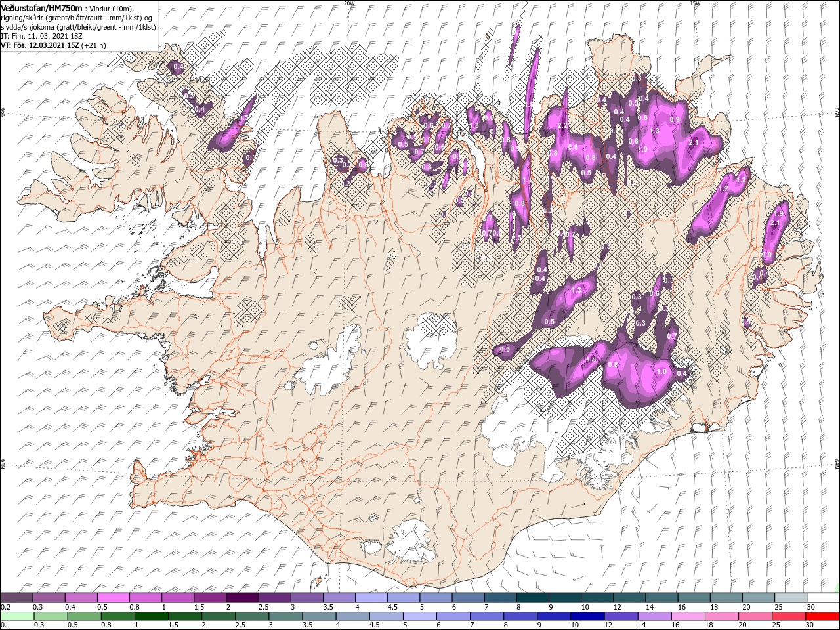Pick top-row legend swatch between 2 and 2.5

click(x=242, y=598)
